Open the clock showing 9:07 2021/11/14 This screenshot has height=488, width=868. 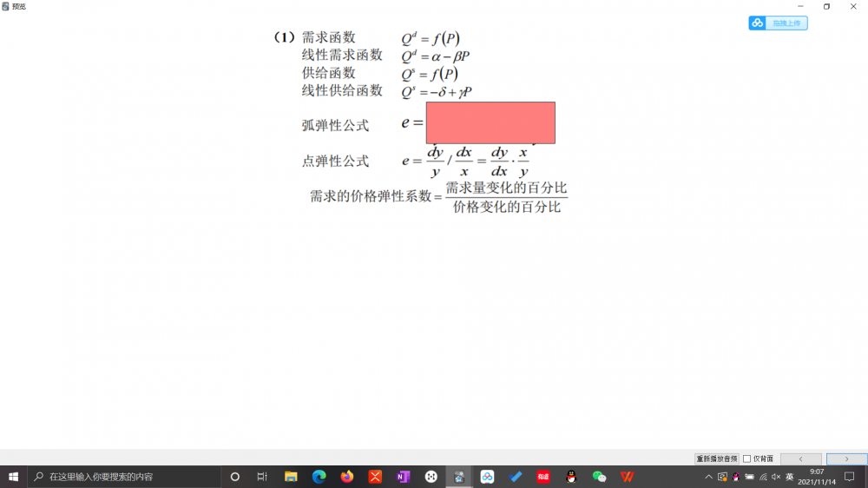[817, 477]
